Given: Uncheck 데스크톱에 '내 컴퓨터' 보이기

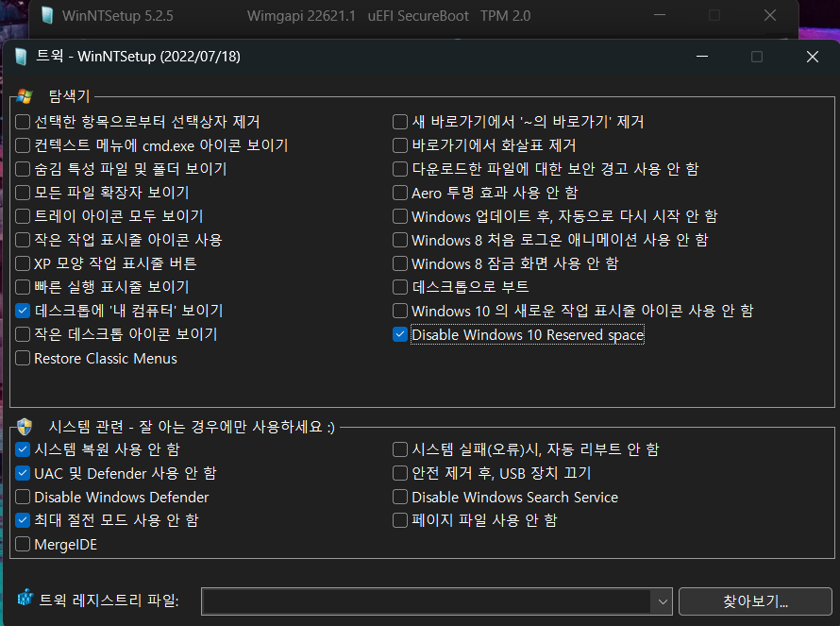Looking at the screenshot, I should click(23, 311).
